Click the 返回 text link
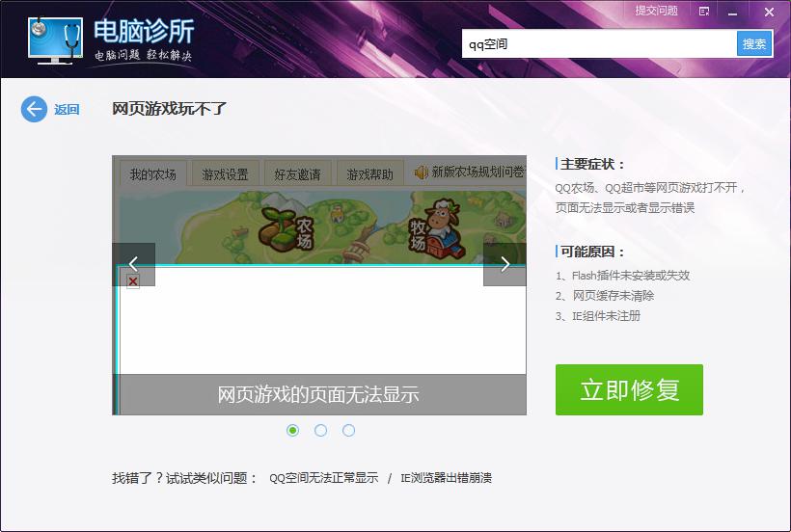Image resolution: width=791 pixels, height=532 pixels. (67, 109)
